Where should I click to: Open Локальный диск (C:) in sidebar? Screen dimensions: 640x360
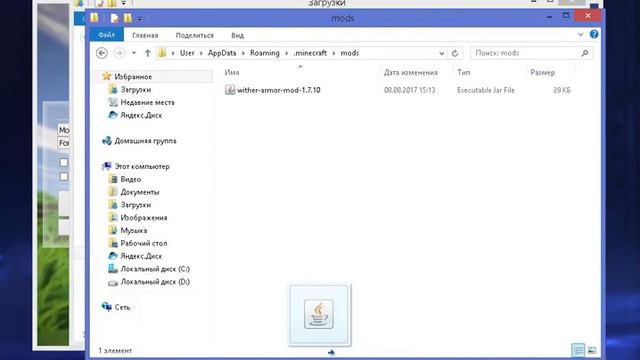pyautogui.click(x=155, y=269)
